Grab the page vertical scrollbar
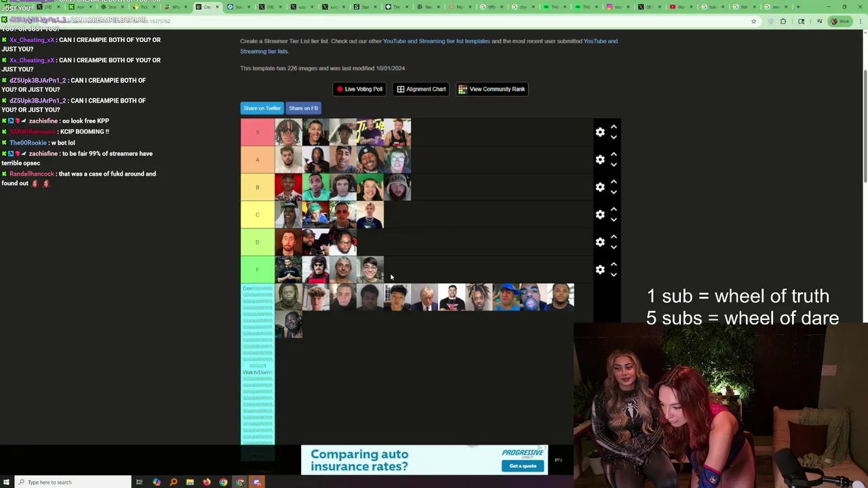This screenshot has width=868, height=488. pos(865,125)
